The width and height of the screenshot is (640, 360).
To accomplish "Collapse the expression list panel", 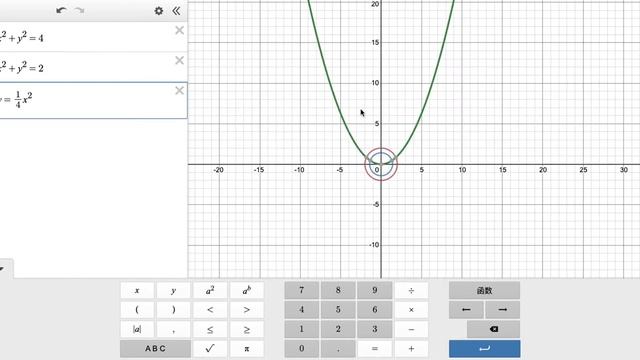I will pyautogui.click(x=176, y=11).
